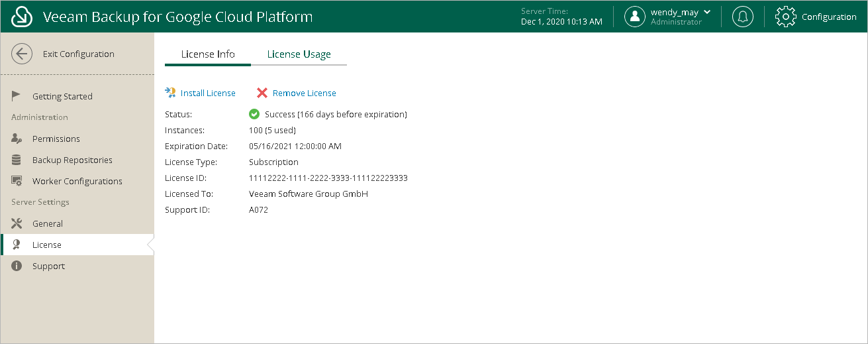Click the General tools icon

[17, 223]
